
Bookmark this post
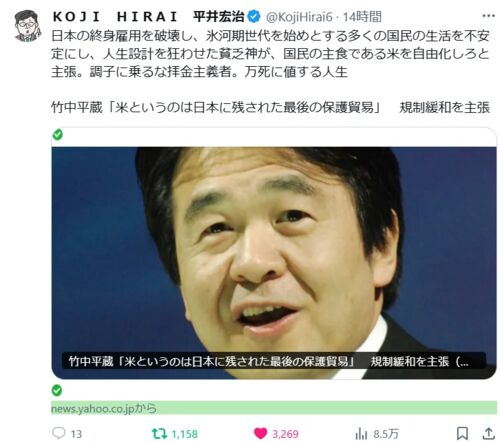pyautogui.click(x=462, y=433)
